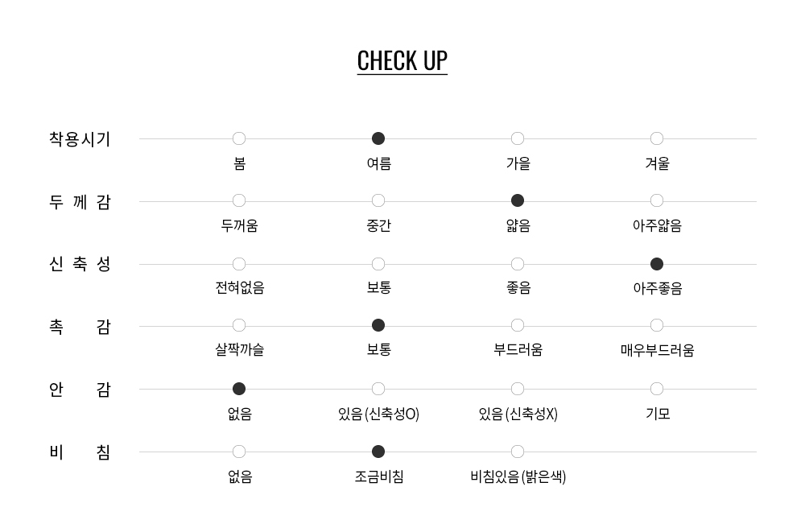Choose the 가을 circle in 착용시기 row

click(518, 138)
